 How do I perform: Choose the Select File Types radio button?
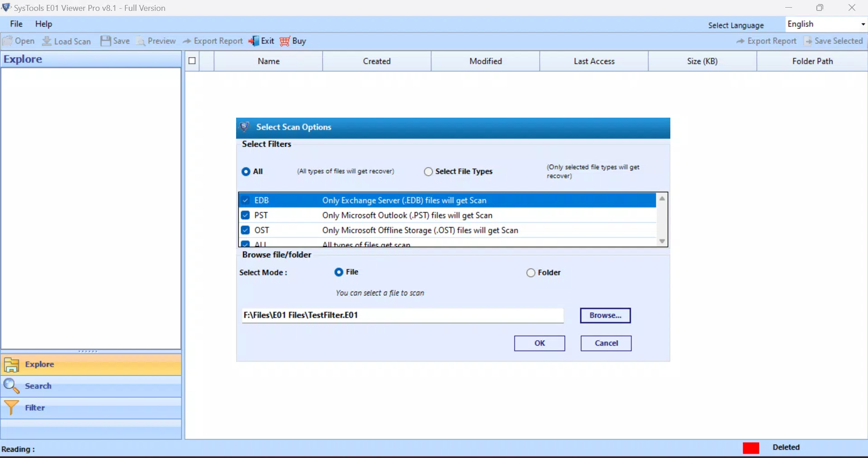[428, 172]
